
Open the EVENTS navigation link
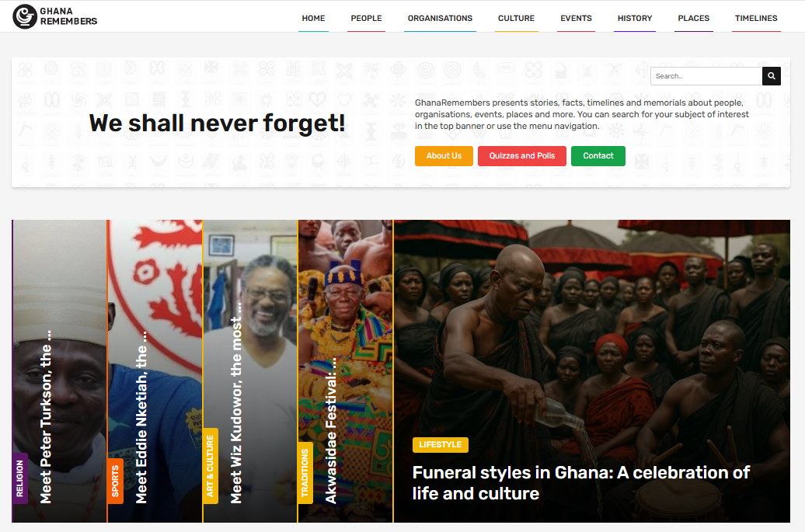click(x=576, y=19)
